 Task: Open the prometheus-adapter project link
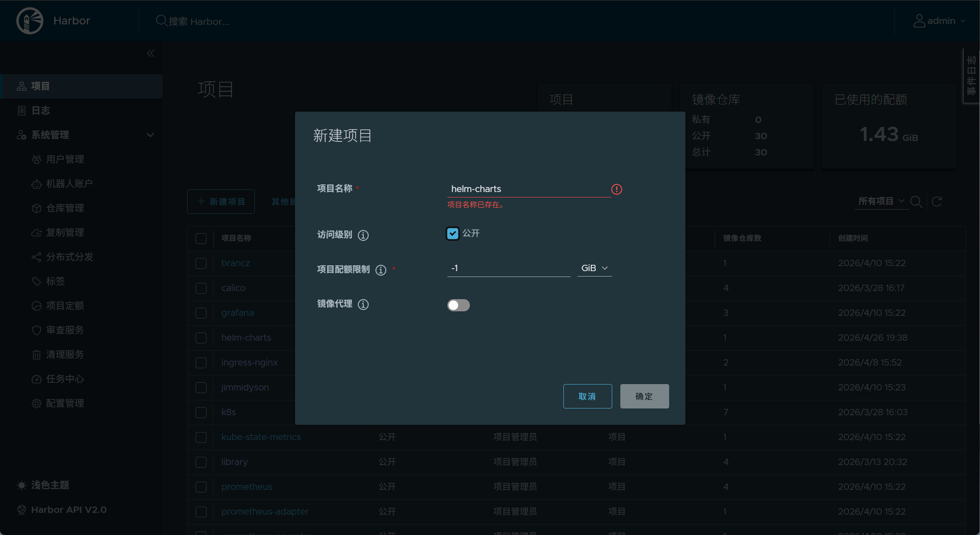tap(265, 512)
